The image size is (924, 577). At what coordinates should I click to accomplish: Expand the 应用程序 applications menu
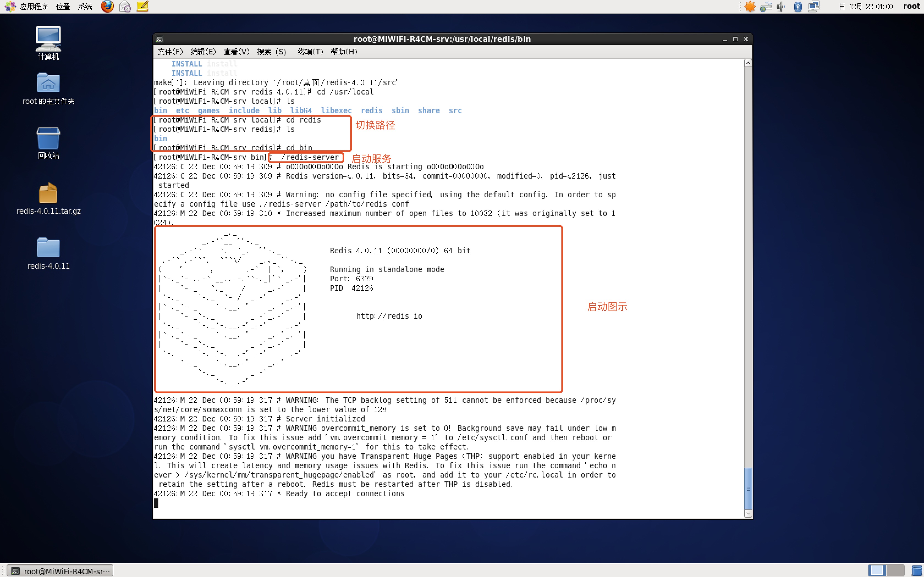(x=33, y=7)
